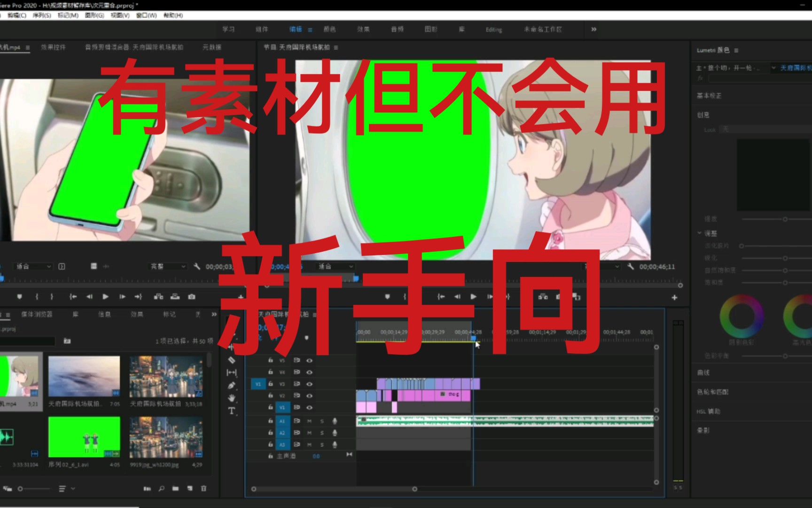The image size is (812, 508).
Task: Add marker in program monitor
Action: coord(387,297)
